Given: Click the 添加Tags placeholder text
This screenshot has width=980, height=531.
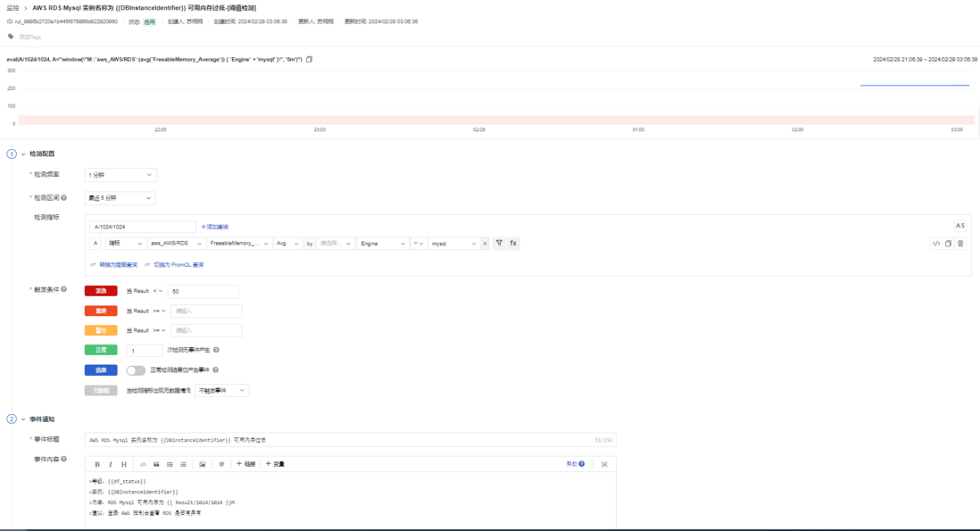Looking at the screenshot, I should (x=29, y=37).
